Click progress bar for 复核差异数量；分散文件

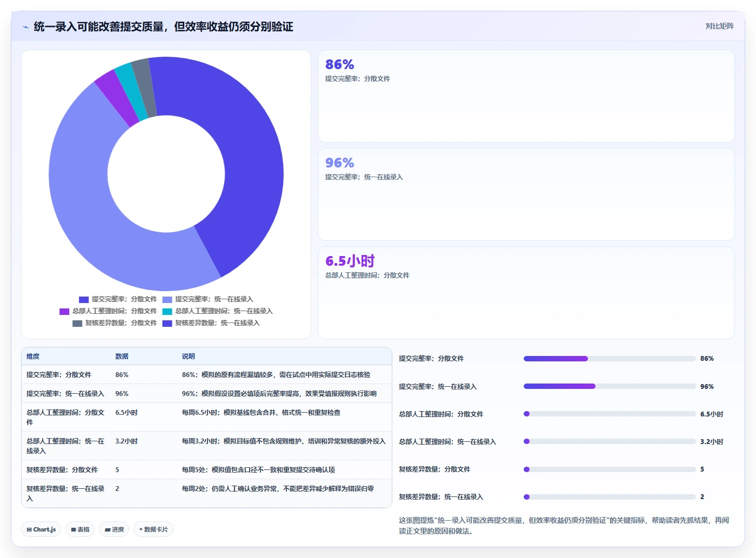[610, 469]
